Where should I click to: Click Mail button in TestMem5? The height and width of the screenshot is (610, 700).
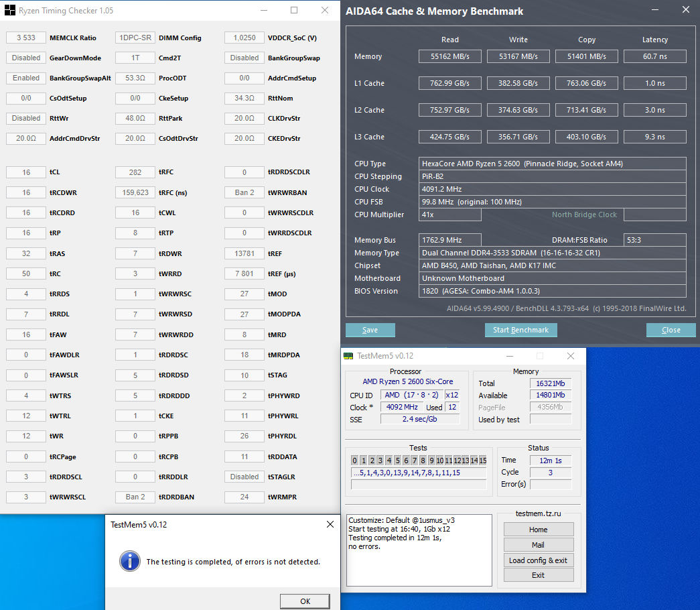coord(539,545)
